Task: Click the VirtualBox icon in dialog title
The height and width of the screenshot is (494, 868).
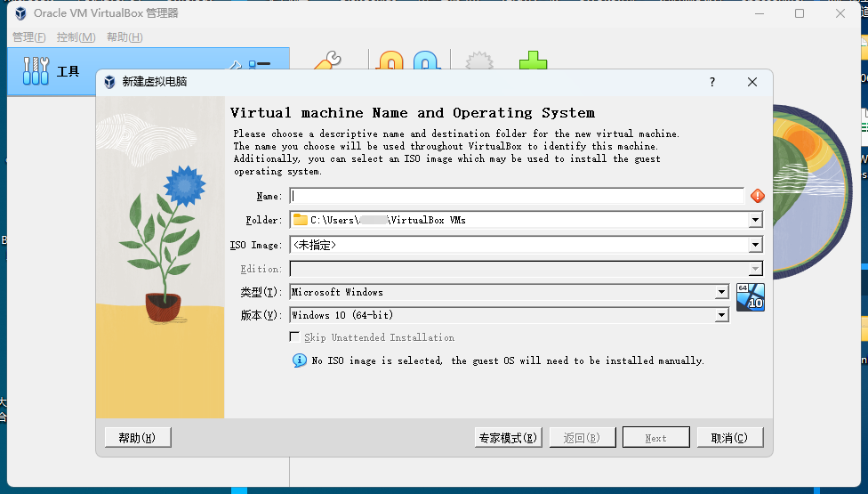Action: [x=109, y=82]
